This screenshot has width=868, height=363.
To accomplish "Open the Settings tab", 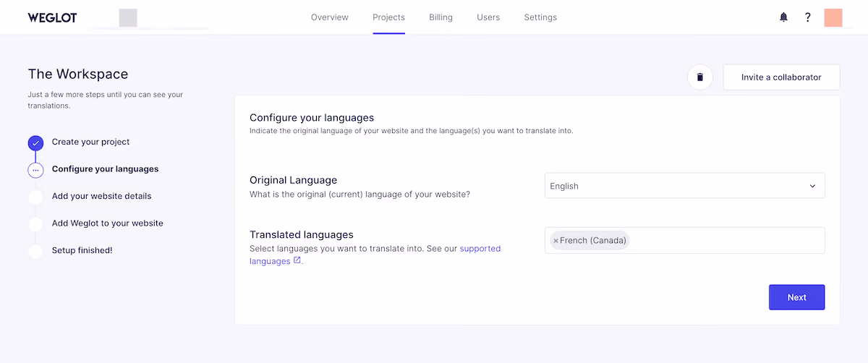I will coord(540,17).
